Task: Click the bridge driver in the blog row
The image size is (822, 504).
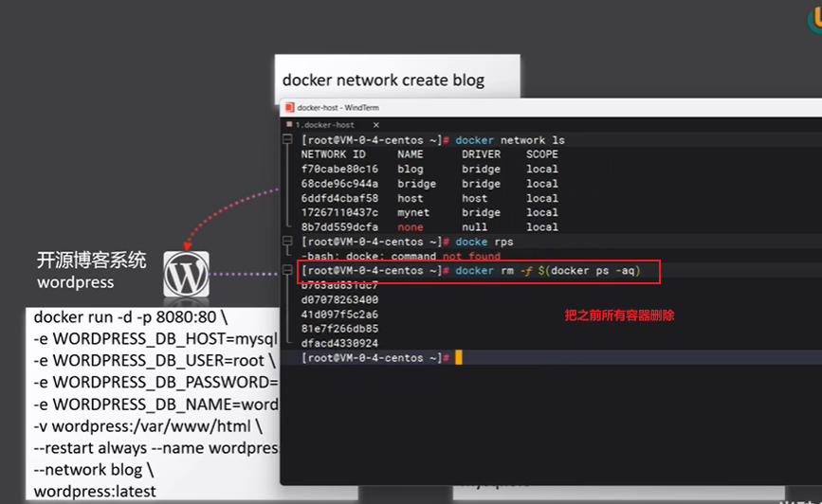Action: point(481,170)
